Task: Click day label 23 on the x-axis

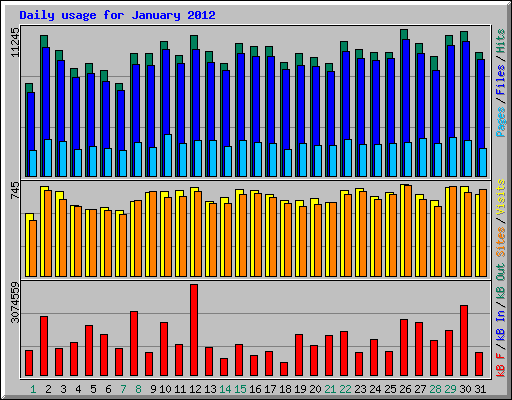Action: (x=360, y=389)
